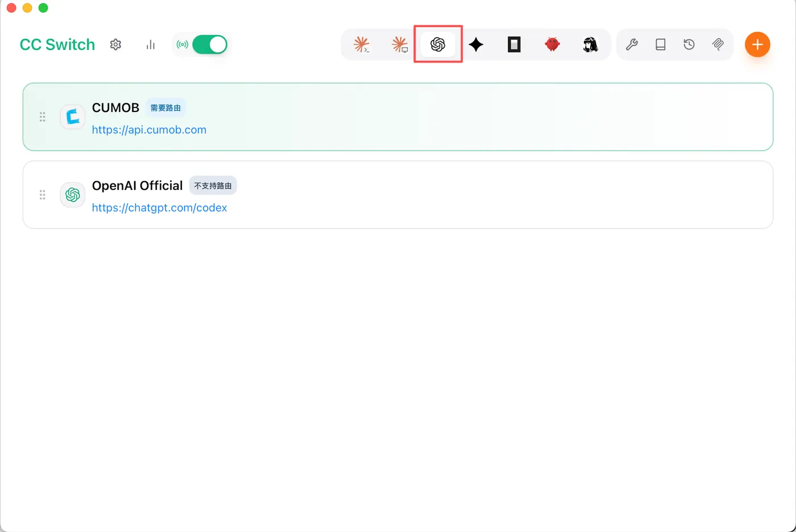The width and height of the screenshot is (796, 532).
Task: Open the https://api.cumob.com link
Action: click(149, 130)
